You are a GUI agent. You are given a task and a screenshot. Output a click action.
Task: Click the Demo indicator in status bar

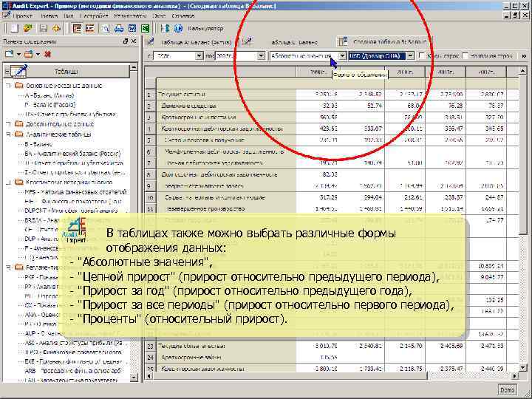coord(507,390)
